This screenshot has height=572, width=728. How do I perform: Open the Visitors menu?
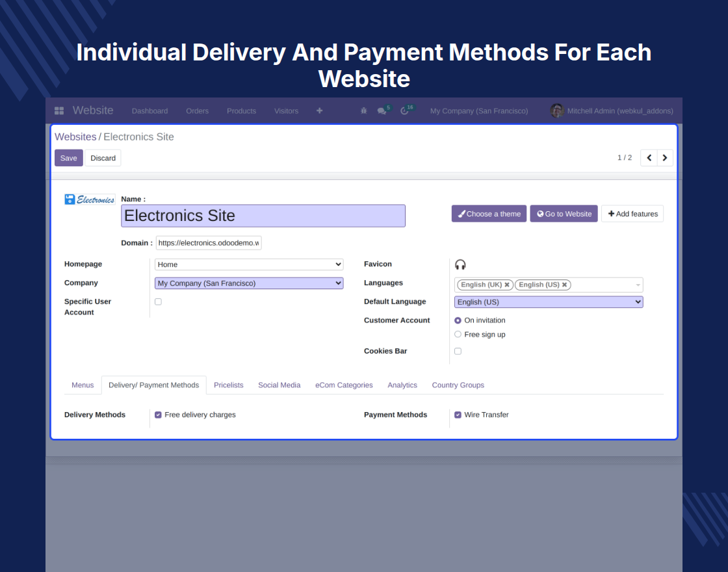pos(286,110)
